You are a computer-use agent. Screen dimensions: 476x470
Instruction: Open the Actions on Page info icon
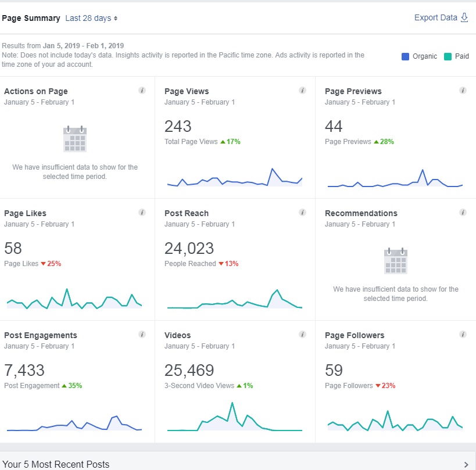(142, 91)
